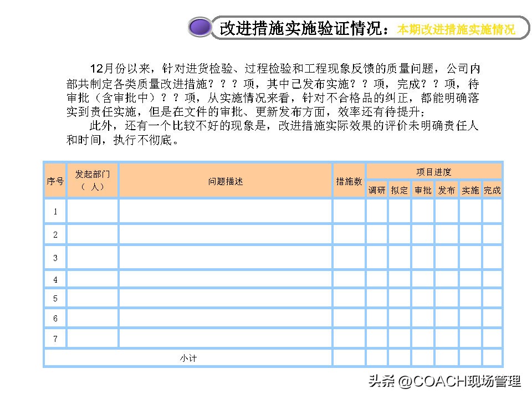
Task: Select the 发布 progress header cell
Action: (x=446, y=190)
